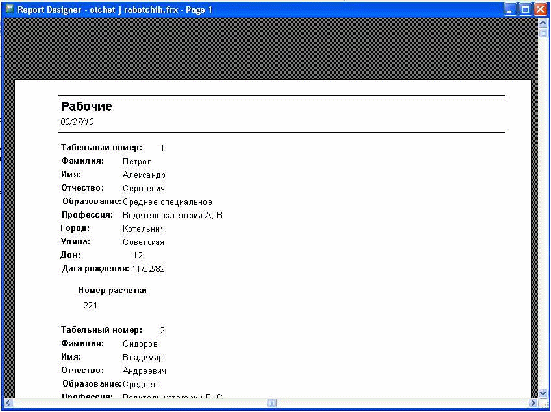Click the first name value Александр
551x412 pixels.
[144, 175]
